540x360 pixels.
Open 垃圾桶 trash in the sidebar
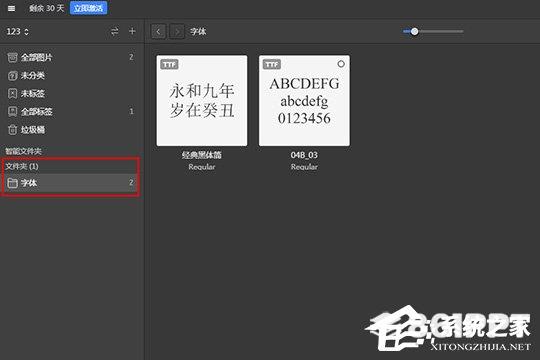coord(71,130)
